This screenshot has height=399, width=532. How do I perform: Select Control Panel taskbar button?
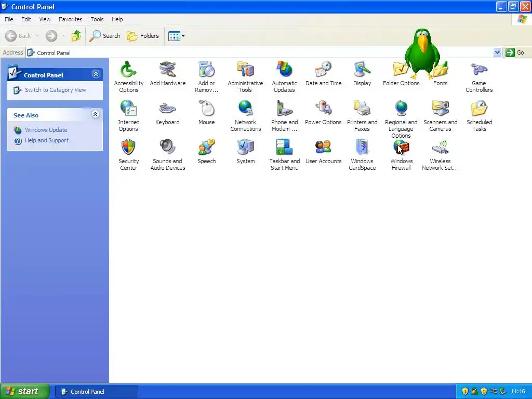(x=96, y=392)
